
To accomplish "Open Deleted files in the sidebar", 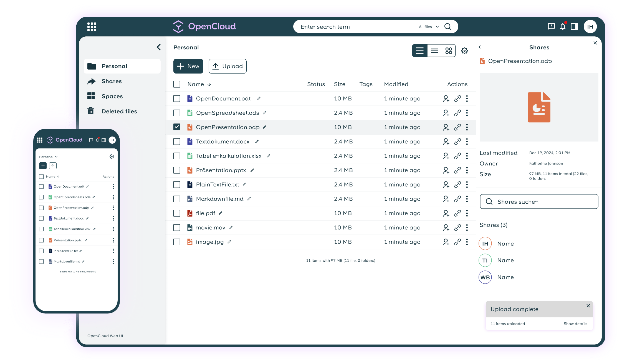I will point(119,111).
